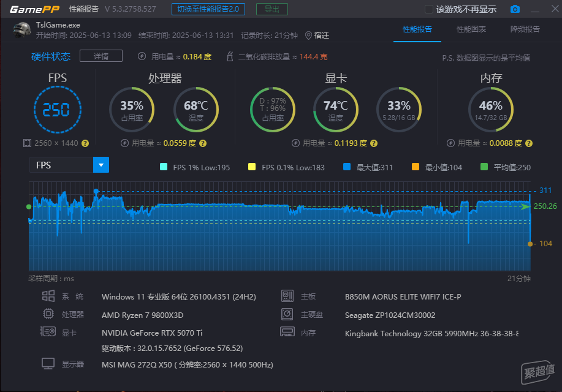Click the resolution icon beside 2560 x 1440

(x=27, y=143)
